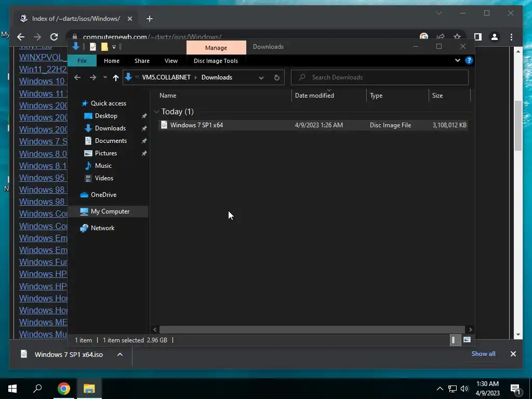The image size is (532, 399).
Task: Open recent locations dropdown arrow
Action: (x=105, y=78)
